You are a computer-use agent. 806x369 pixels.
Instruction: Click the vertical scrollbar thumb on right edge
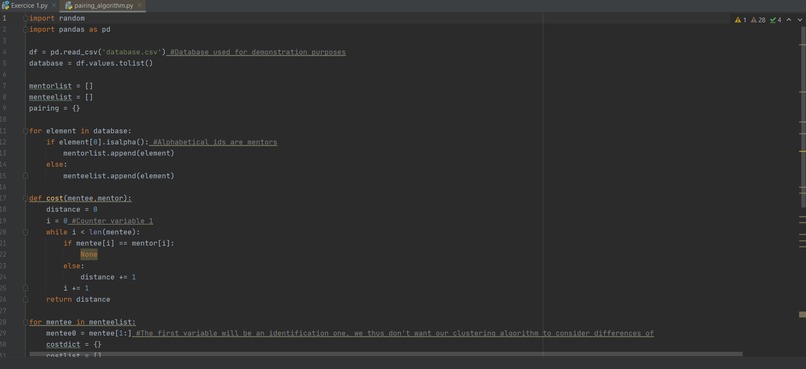point(802,116)
